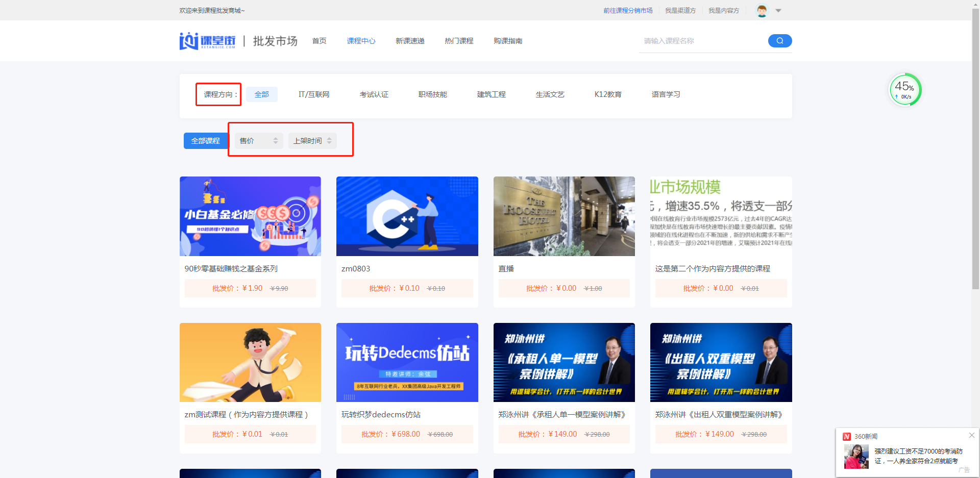The height and width of the screenshot is (478, 980).
Task: Click the 直播 course title
Action: coord(506,268)
